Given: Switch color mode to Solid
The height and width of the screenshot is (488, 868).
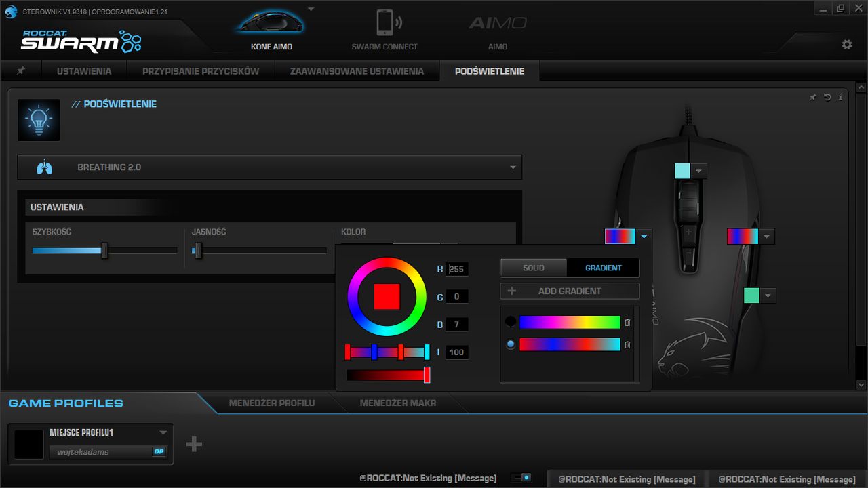Looking at the screenshot, I should pyautogui.click(x=534, y=268).
